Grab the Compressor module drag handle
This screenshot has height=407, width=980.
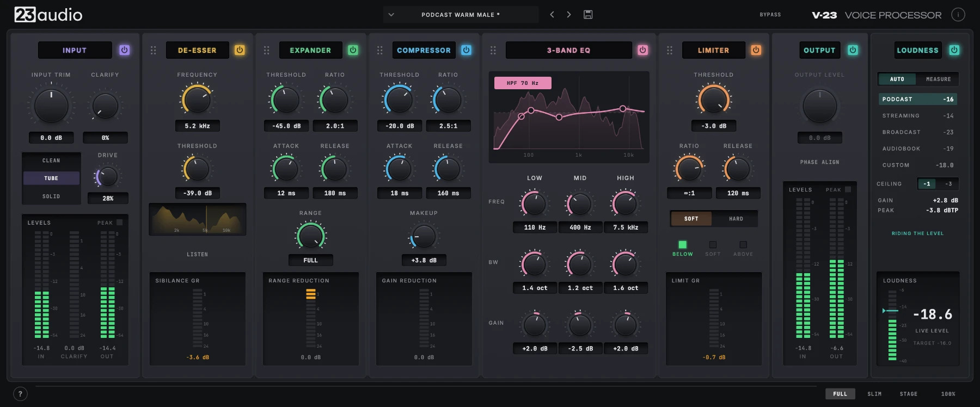tap(380, 50)
